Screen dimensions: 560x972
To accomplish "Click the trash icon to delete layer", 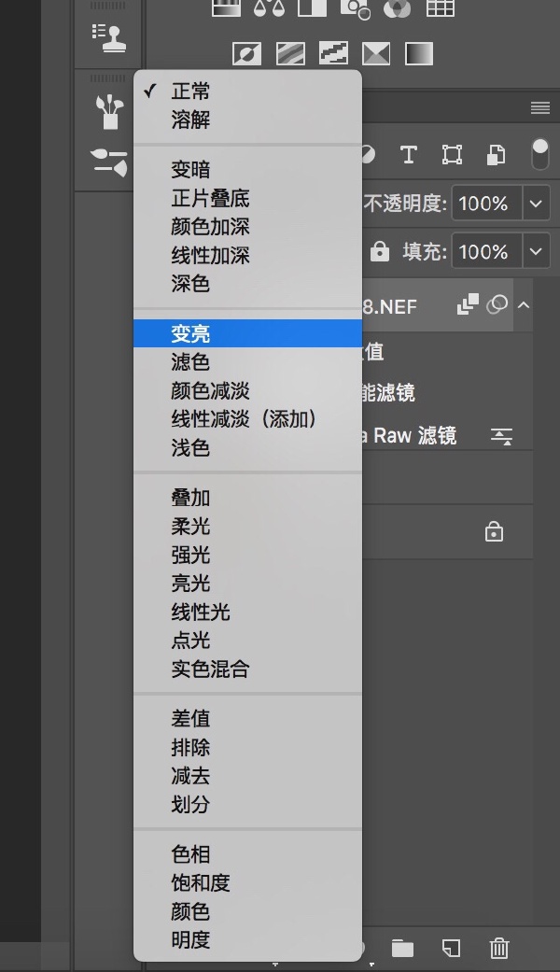I will click(x=499, y=949).
